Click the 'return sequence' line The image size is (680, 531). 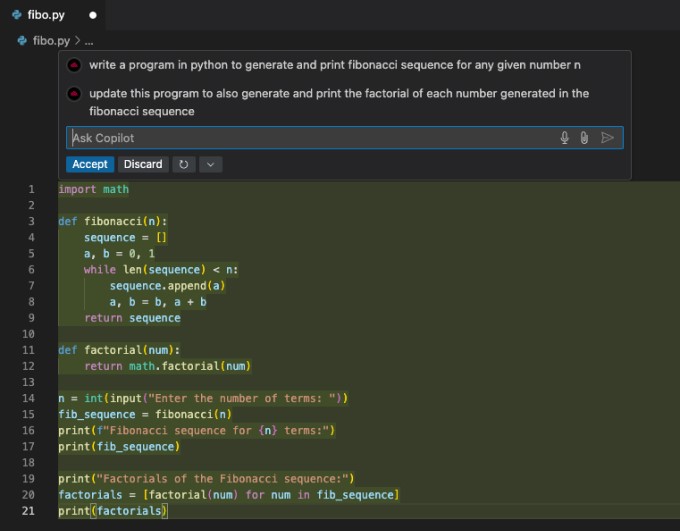[x=132, y=318]
